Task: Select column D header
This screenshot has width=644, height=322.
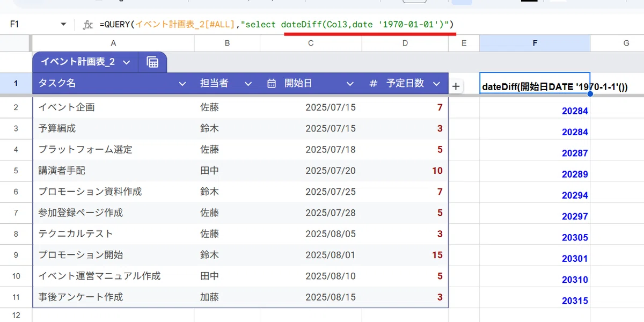Action: point(405,43)
